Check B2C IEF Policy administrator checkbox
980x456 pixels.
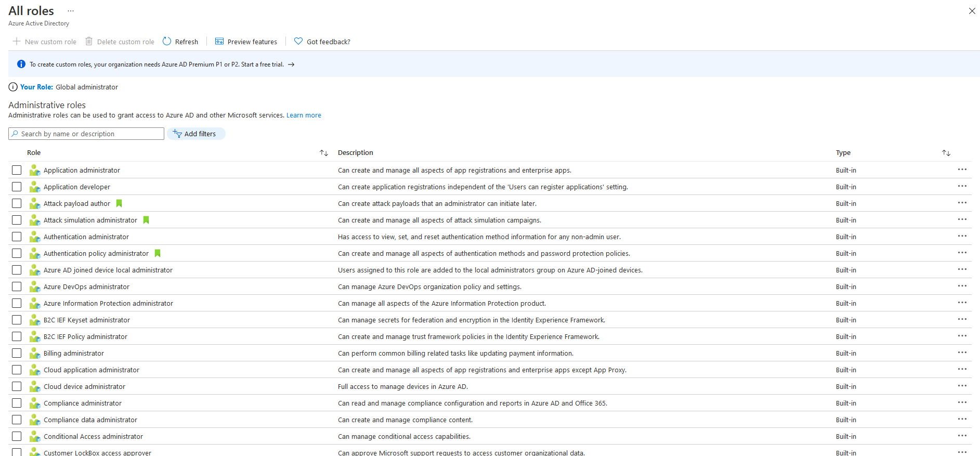(x=17, y=336)
